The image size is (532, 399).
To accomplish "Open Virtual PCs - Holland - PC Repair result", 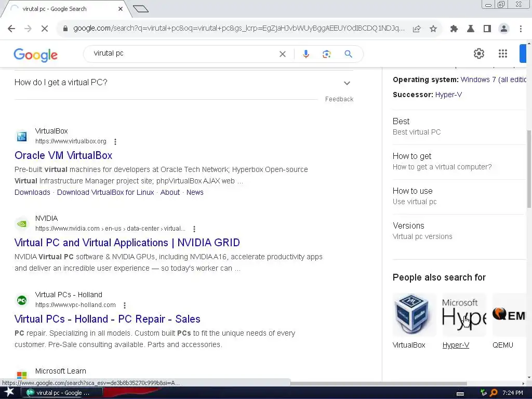I will 107,319.
